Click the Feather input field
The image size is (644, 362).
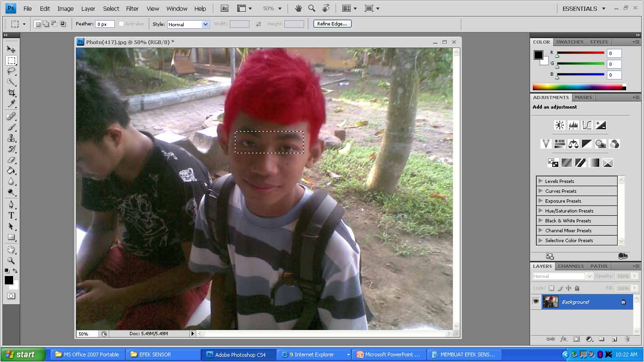click(x=105, y=24)
